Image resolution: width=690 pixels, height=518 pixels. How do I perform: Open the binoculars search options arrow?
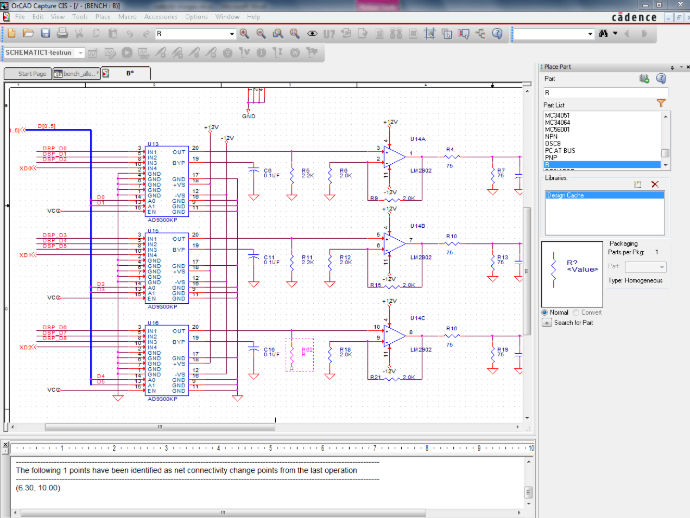(615, 33)
